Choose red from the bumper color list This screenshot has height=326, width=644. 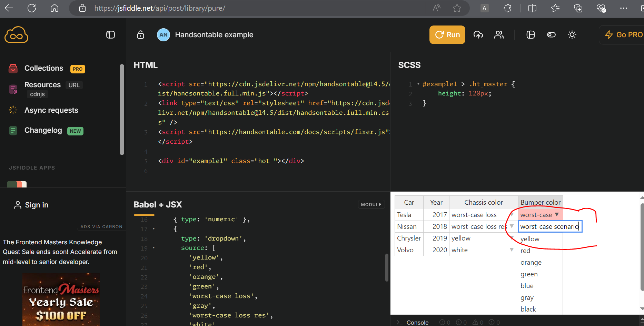tap(541, 251)
